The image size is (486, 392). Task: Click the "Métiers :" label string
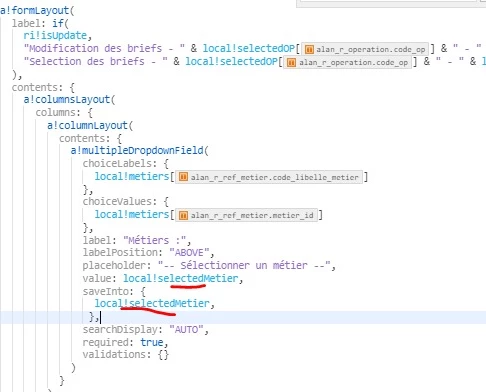pyautogui.click(x=154, y=240)
